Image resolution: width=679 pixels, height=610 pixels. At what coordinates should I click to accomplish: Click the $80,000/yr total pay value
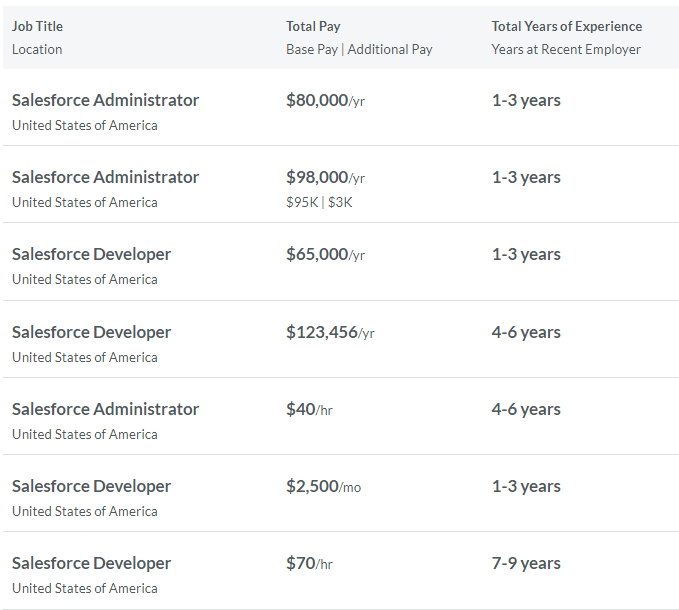[x=325, y=100]
